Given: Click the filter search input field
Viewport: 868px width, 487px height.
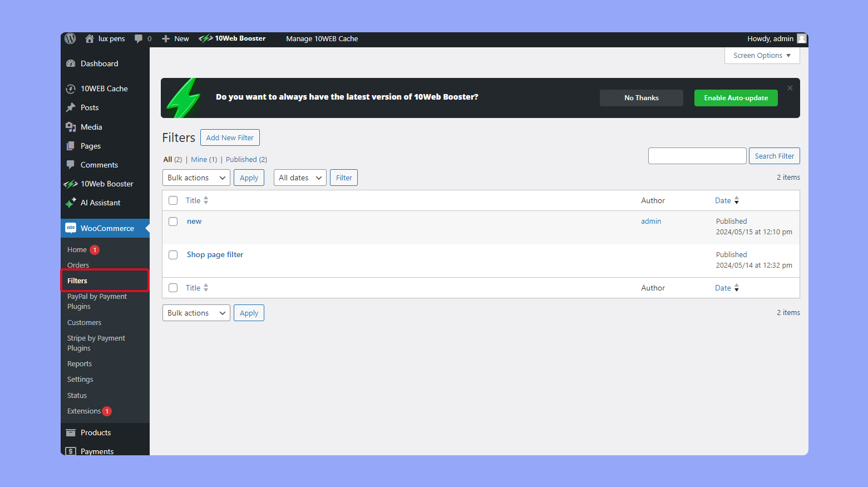Looking at the screenshot, I should 697,156.
